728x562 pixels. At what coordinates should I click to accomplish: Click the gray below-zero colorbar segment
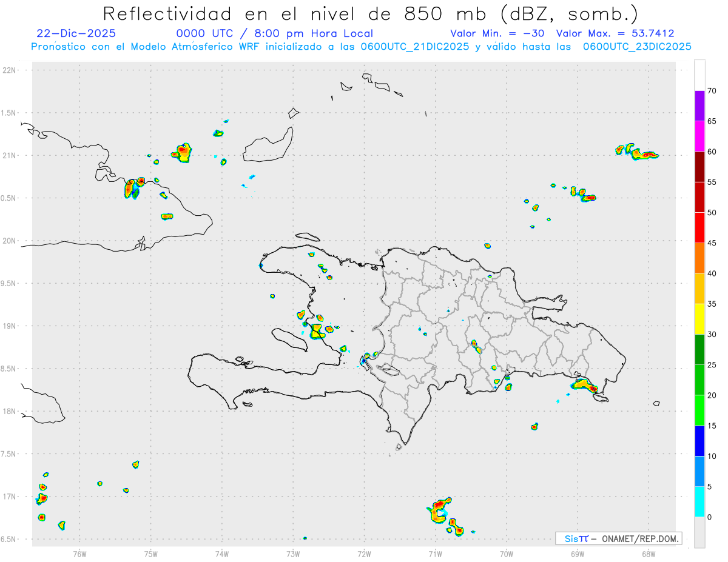coord(699,532)
